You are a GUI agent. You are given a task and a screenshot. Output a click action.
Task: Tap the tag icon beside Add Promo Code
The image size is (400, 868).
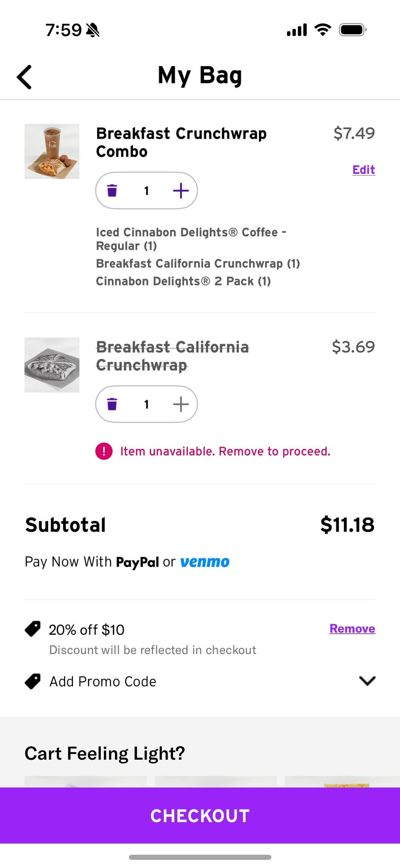(x=33, y=681)
